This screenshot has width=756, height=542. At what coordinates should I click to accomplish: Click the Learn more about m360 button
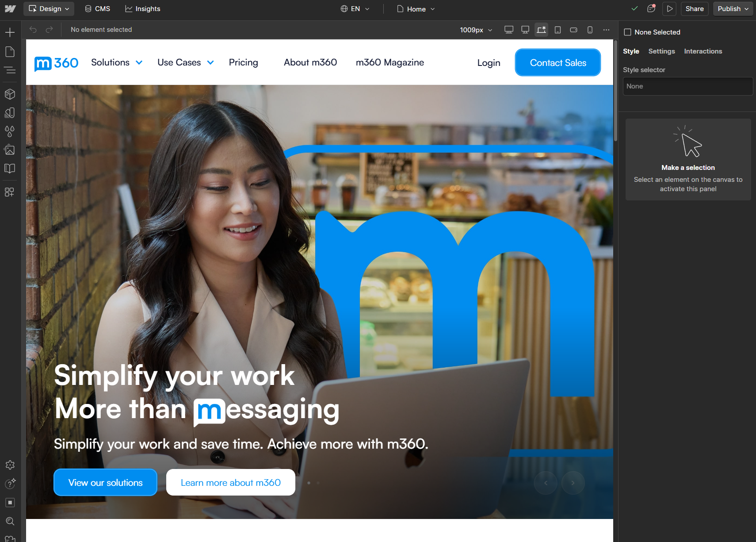coord(231,482)
